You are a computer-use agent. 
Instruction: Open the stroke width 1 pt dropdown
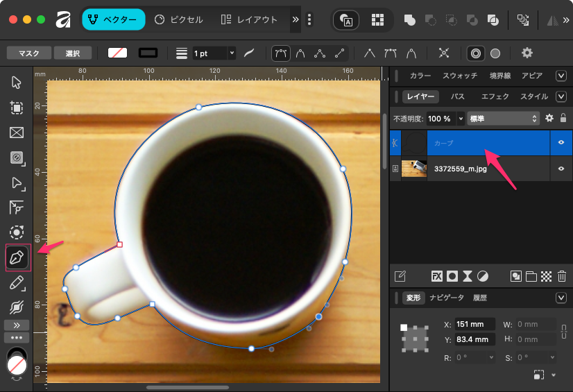pyautogui.click(x=232, y=53)
